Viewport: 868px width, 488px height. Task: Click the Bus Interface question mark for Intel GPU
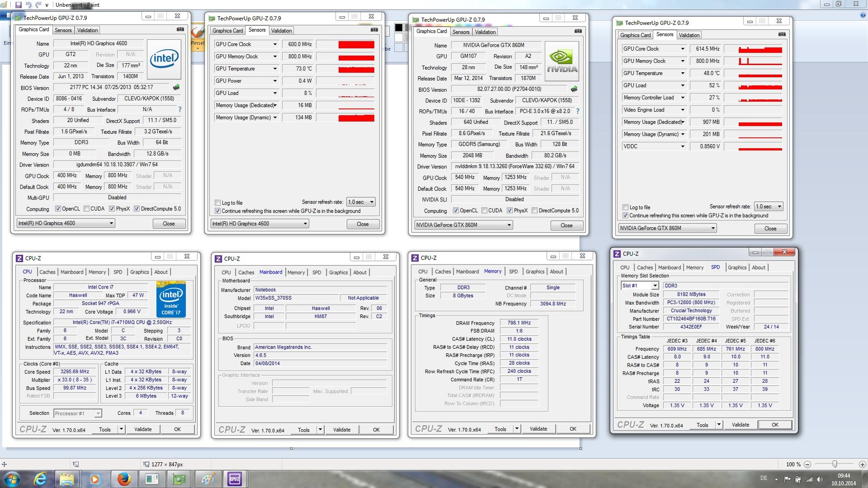click(180, 109)
